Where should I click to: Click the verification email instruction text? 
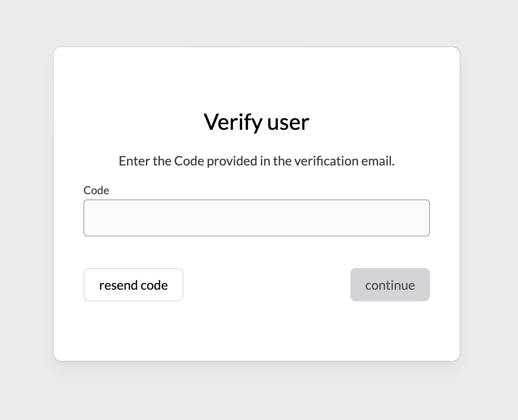coord(256,161)
